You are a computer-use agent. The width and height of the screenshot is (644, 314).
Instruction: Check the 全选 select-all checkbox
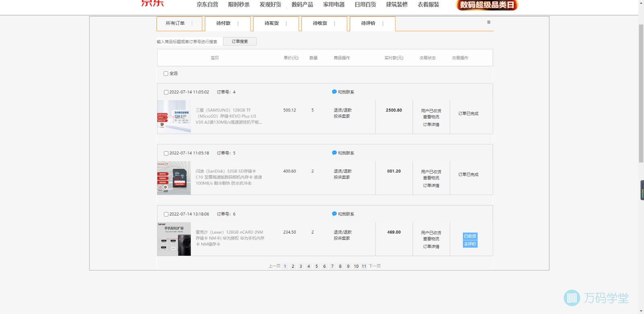166,74
